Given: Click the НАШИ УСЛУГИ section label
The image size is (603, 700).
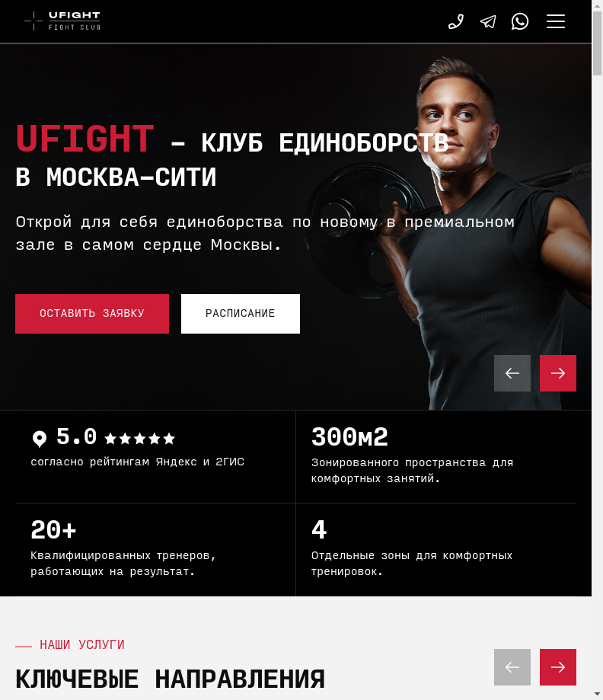Looking at the screenshot, I should [82, 644].
